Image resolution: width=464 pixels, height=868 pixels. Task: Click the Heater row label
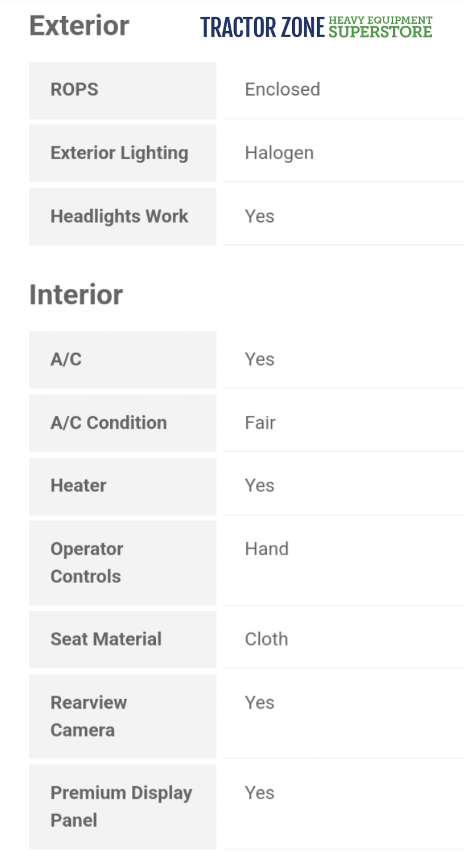79,486
